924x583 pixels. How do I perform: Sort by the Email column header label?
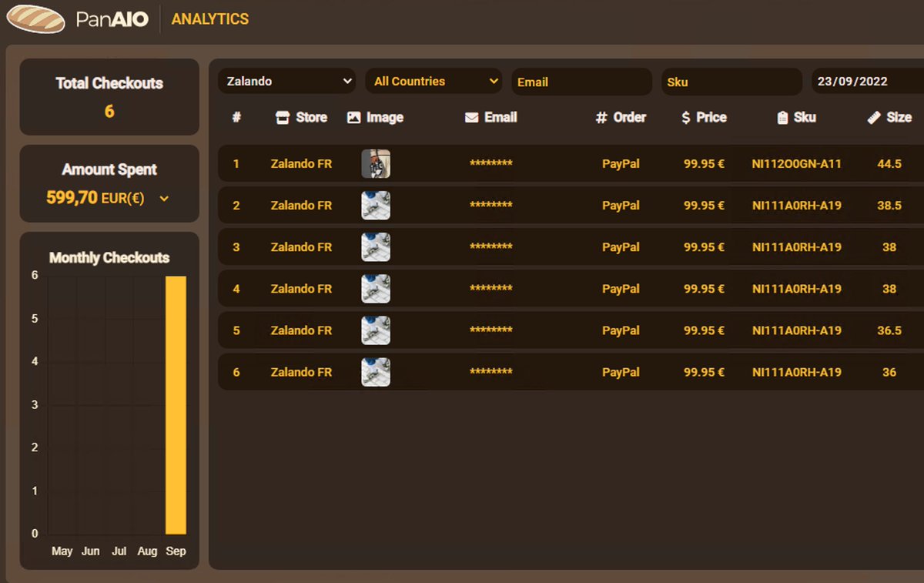click(x=500, y=118)
